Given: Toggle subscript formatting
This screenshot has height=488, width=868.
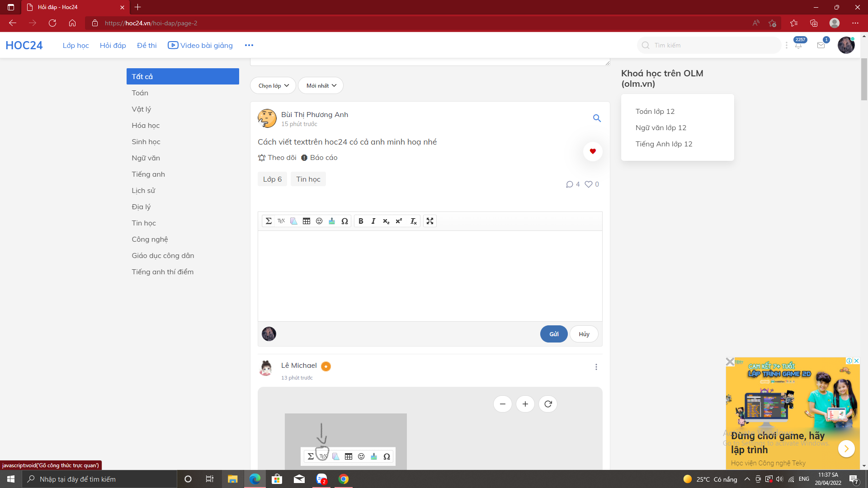Looking at the screenshot, I should point(386,221).
